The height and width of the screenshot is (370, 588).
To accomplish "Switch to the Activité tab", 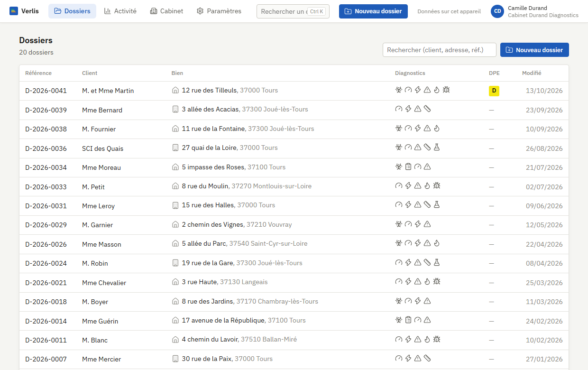I will point(120,11).
